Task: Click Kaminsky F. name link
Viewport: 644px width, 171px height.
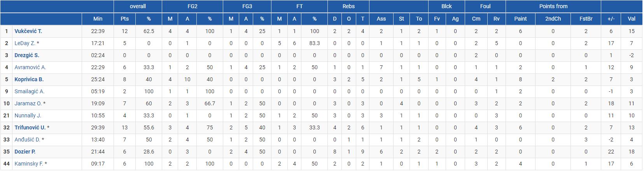Action: coord(28,164)
